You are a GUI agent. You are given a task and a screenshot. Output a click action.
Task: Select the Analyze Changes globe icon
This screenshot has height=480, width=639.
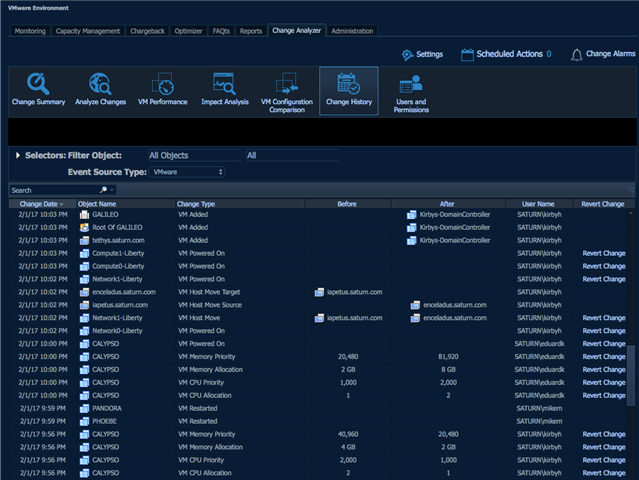click(100, 84)
